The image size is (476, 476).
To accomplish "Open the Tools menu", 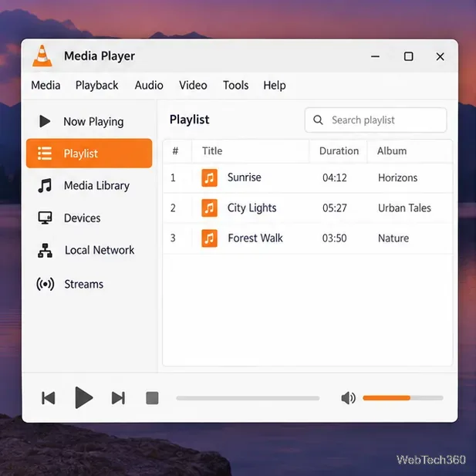I will [x=236, y=86].
